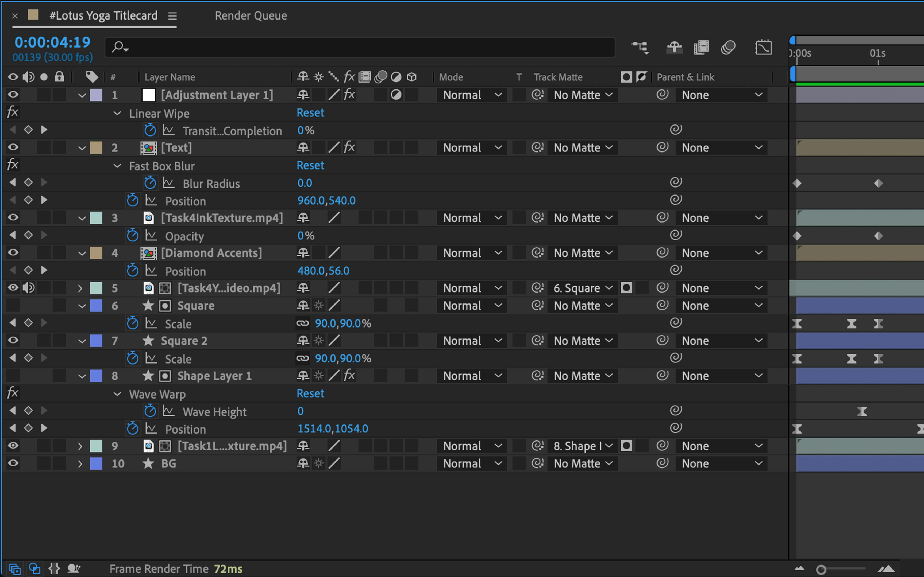Mute audio on the Task4Y video layer

(x=28, y=288)
